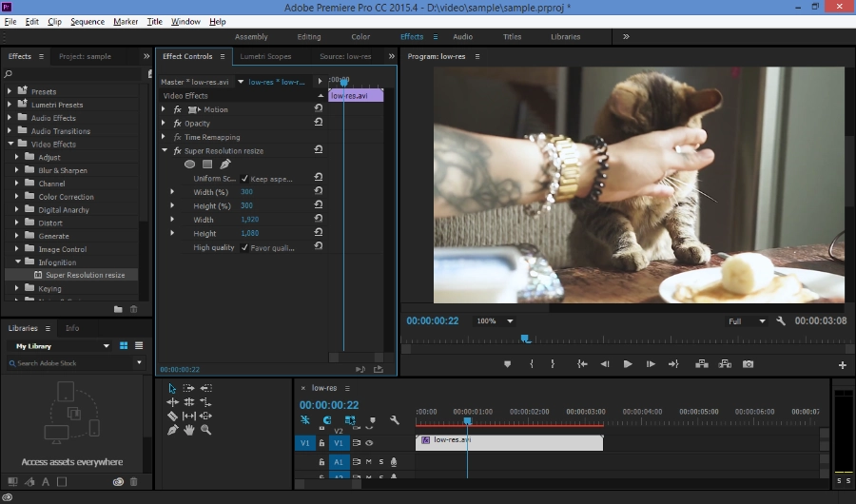Choose free draw bezier mask pen

(x=224, y=165)
